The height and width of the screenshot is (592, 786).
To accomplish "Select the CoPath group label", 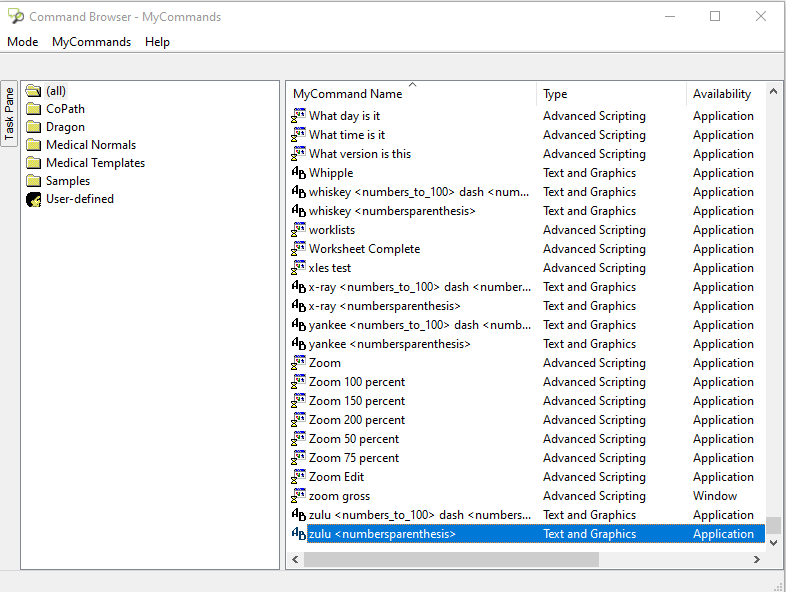I will 65,109.
